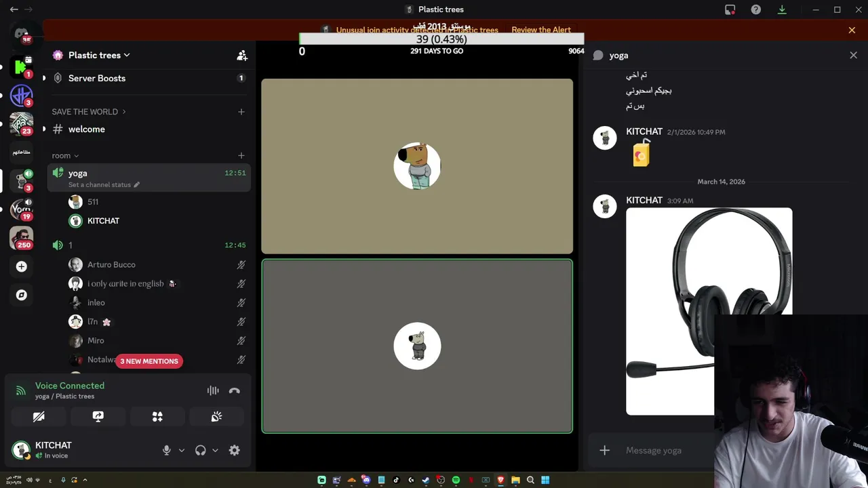The image size is (868, 488).
Task: Click voice connection signal icon
Action: (21, 390)
